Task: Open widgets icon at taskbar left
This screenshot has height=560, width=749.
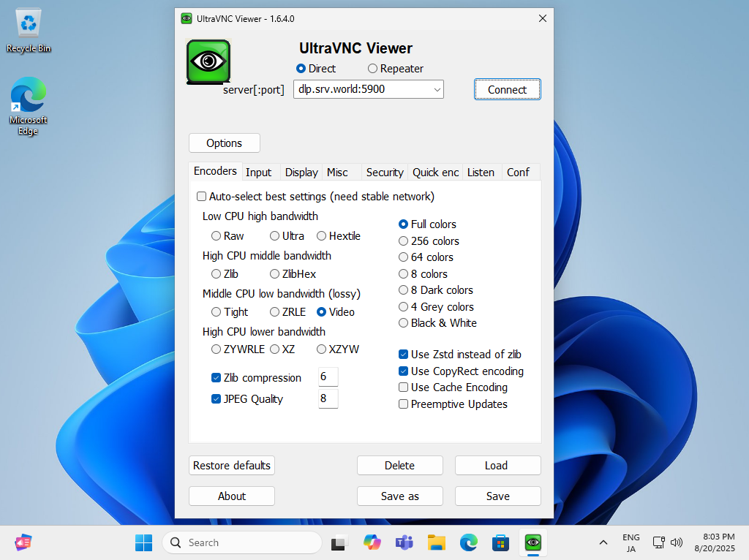Action: 23,542
